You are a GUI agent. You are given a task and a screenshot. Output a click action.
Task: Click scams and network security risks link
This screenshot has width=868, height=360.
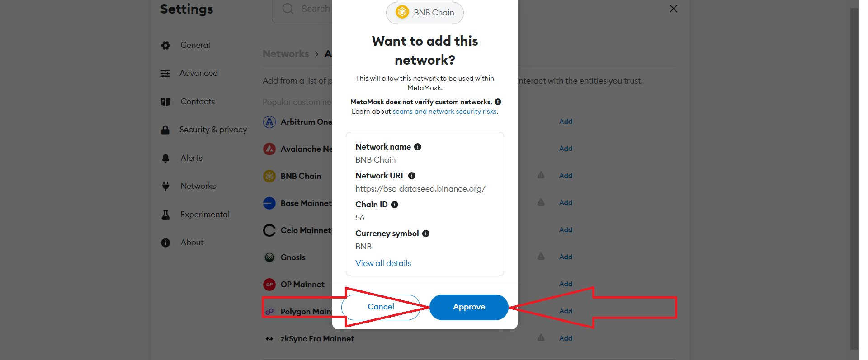point(444,111)
